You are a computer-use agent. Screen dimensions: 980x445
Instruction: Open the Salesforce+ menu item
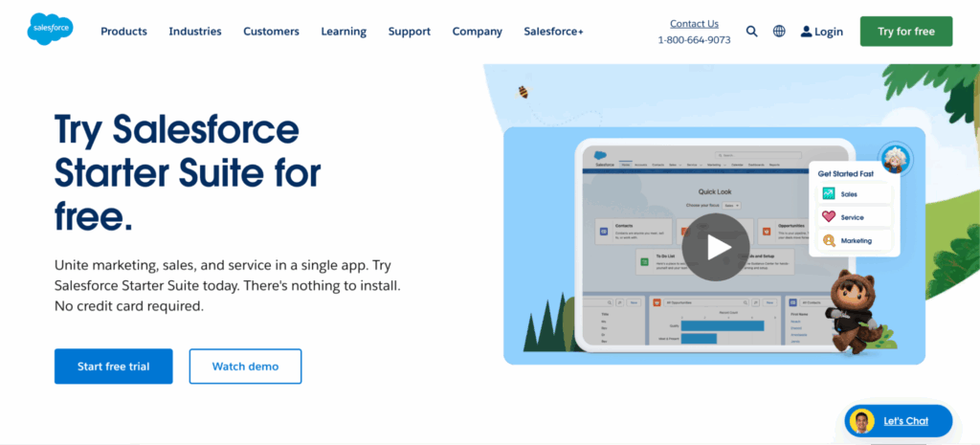pyautogui.click(x=554, y=32)
